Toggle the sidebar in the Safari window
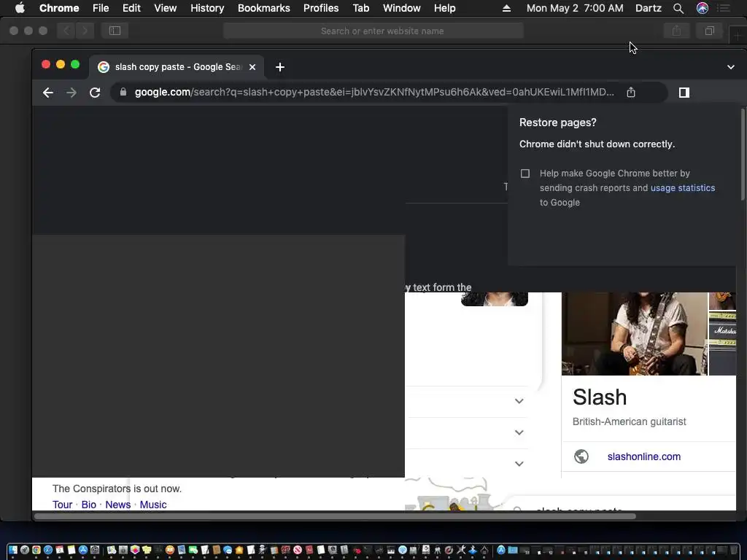 (x=115, y=31)
